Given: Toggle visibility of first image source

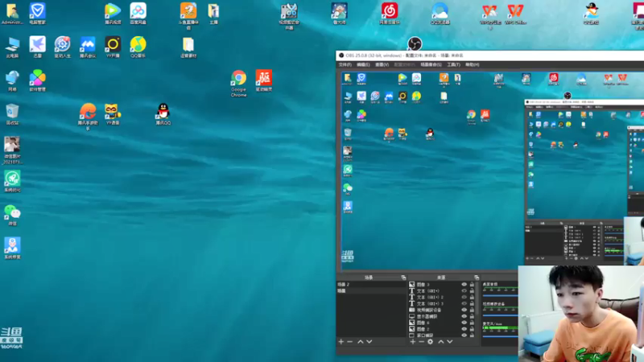Looking at the screenshot, I should tap(464, 285).
